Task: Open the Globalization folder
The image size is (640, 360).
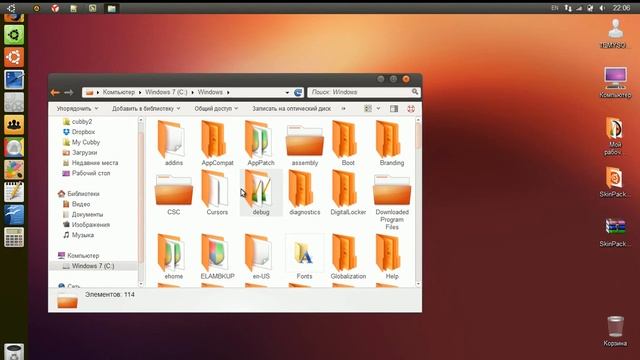Action: pos(348,257)
